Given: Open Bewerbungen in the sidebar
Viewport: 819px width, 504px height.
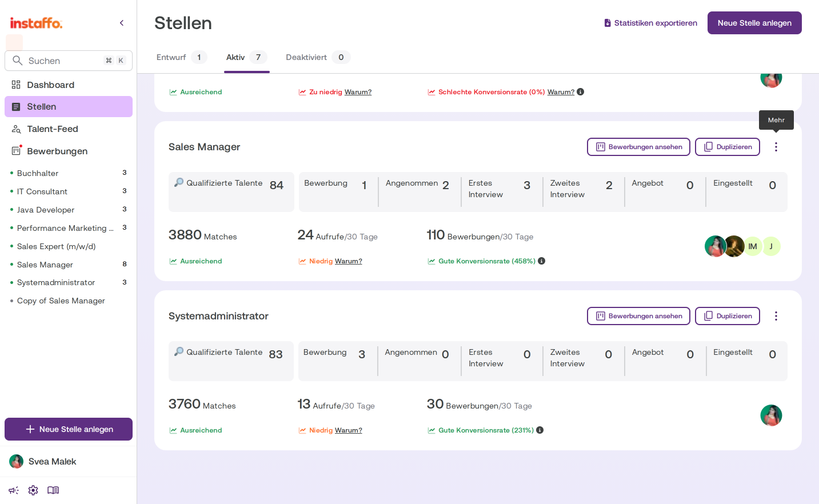Looking at the screenshot, I should point(69,151).
